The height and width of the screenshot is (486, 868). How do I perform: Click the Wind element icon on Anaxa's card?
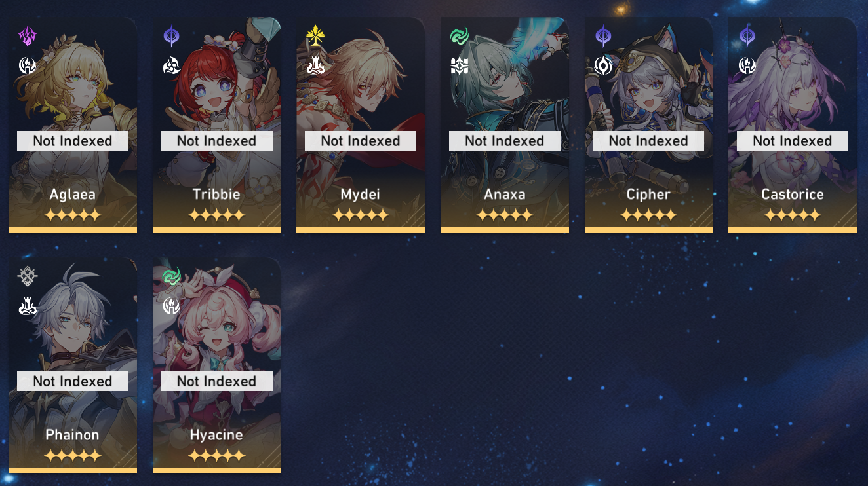pyautogui.click(x=459, y=36)
